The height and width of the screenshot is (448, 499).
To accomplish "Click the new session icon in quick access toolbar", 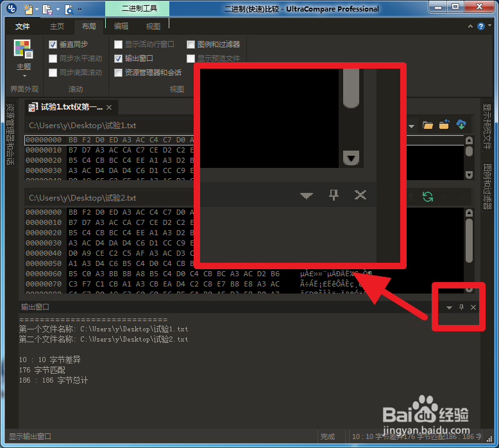I will (28, 9).
